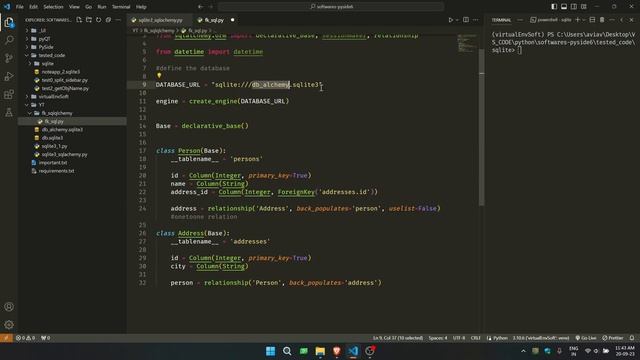Click CRLF end-of-line setting
This screenshot has height=360, width=640.
click(476, 338)
